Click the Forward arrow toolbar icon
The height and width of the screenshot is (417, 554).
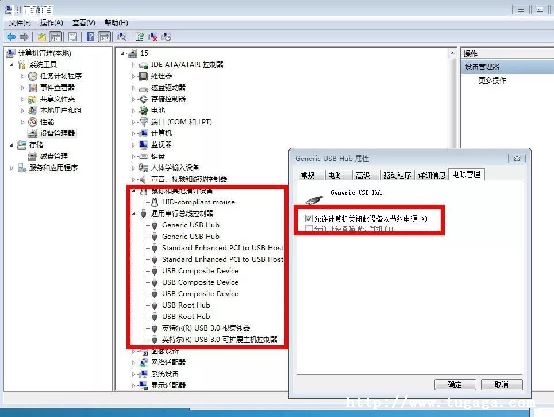click(x=24, y=36)
